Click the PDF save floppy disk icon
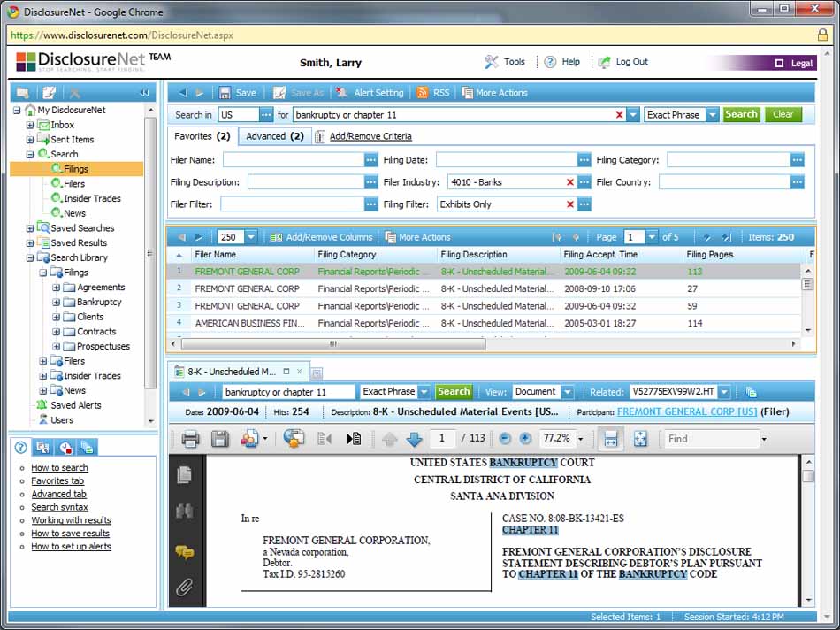 click(x=219, y=439)
